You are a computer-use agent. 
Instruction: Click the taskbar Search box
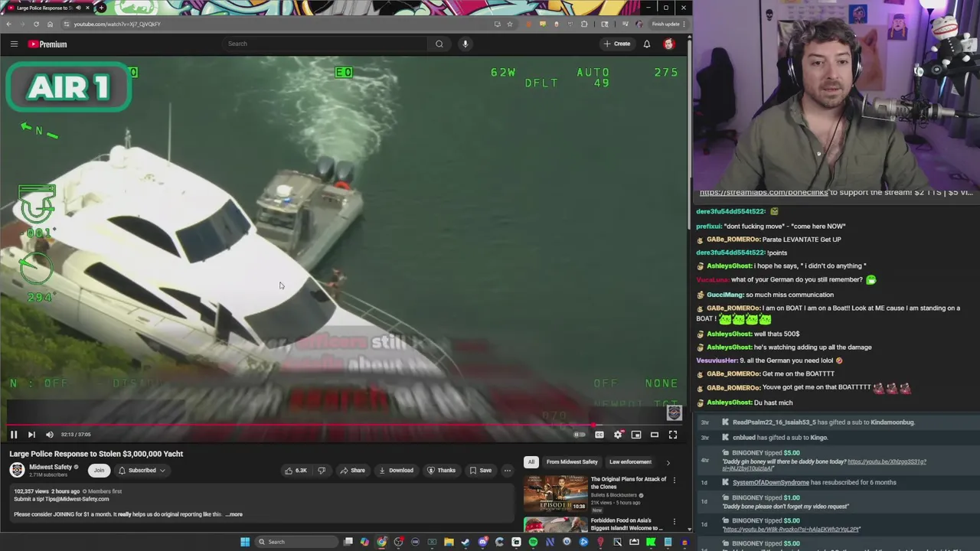click(x=295, y=542)
